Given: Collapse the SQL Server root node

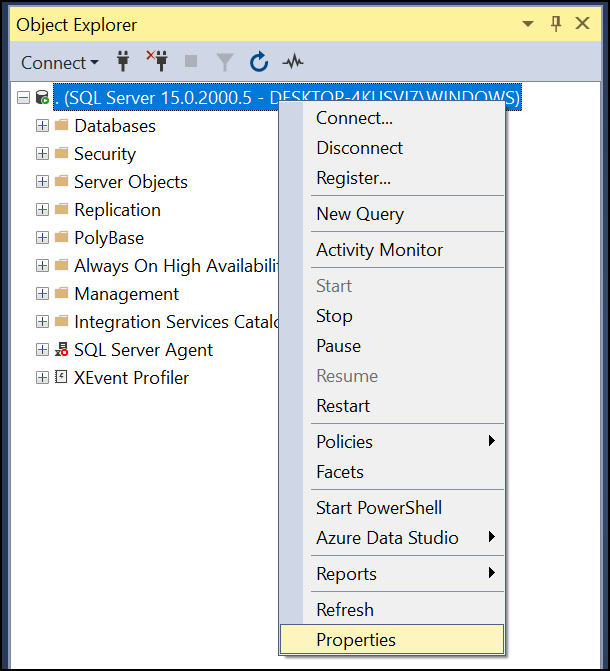Looking at the screenshot, I should pos(23,98).
